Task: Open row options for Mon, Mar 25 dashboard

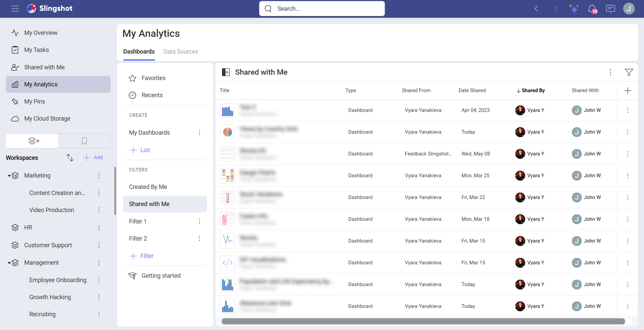Action: [x=628, y=176]
